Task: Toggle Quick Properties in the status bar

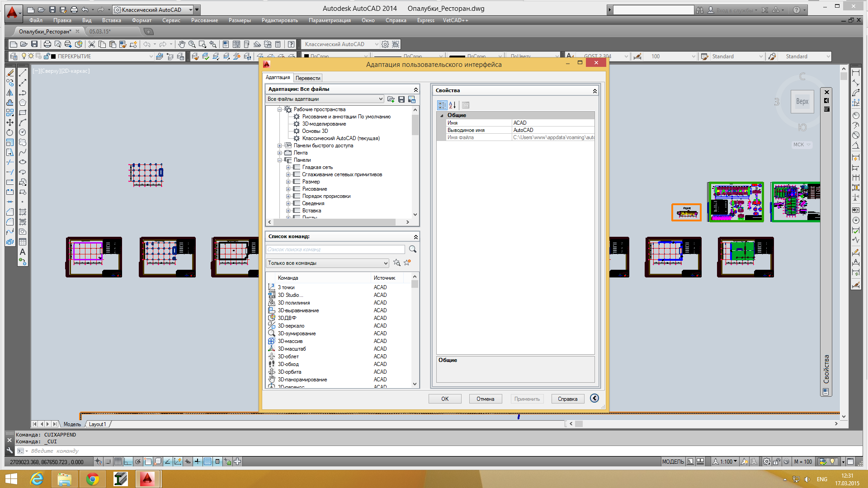Action: pyautogui.click(x=217, y=461)
